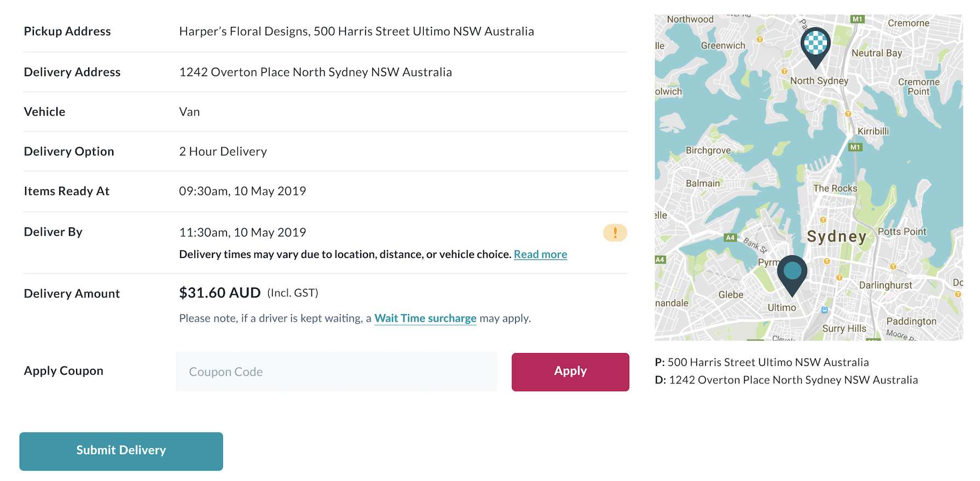Click the M1 badge at the map top

[x=857, y=19]
